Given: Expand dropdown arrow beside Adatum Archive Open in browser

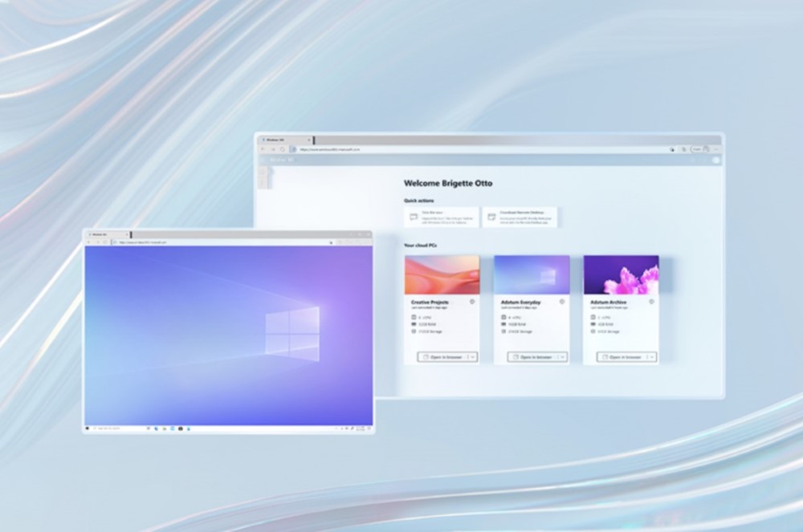Looking at the screenshot, I should click(652, 357).
